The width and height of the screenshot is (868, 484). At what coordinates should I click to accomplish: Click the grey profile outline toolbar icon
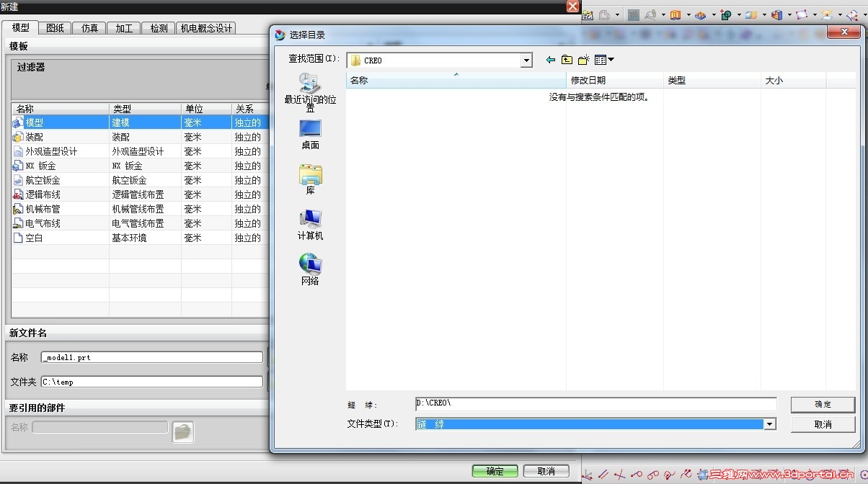[604, 15]
